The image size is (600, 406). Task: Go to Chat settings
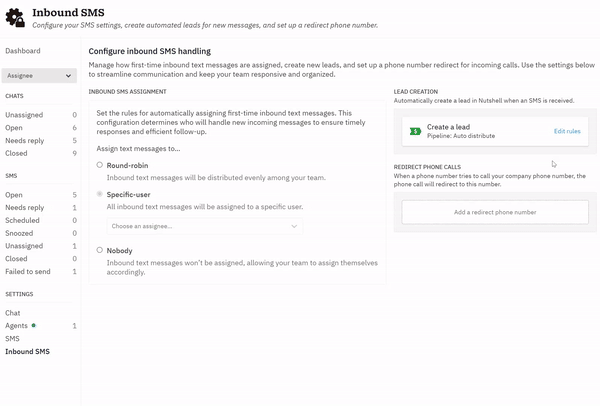pyautogui.click(x=13, y=313)
